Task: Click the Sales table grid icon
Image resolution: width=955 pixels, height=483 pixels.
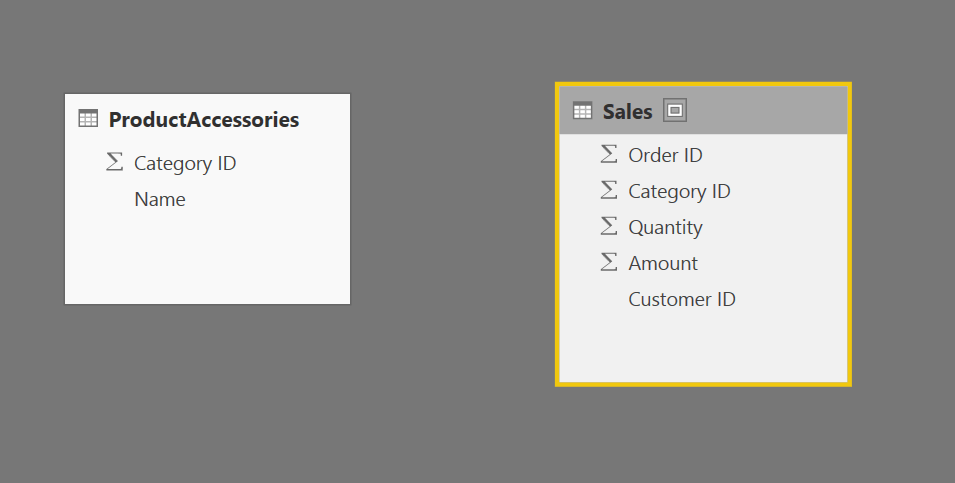Action: coord(582,111)
